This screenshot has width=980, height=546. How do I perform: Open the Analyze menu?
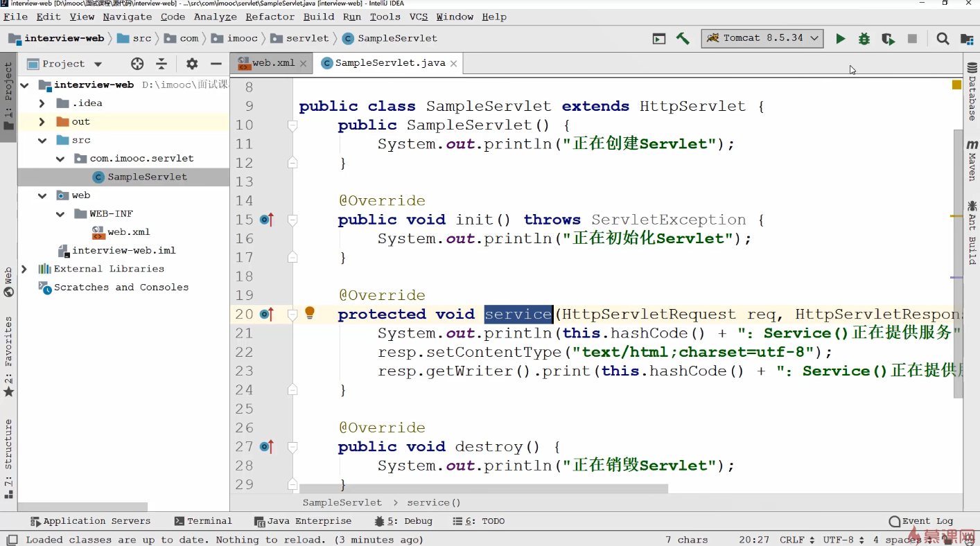click(216, 17)
